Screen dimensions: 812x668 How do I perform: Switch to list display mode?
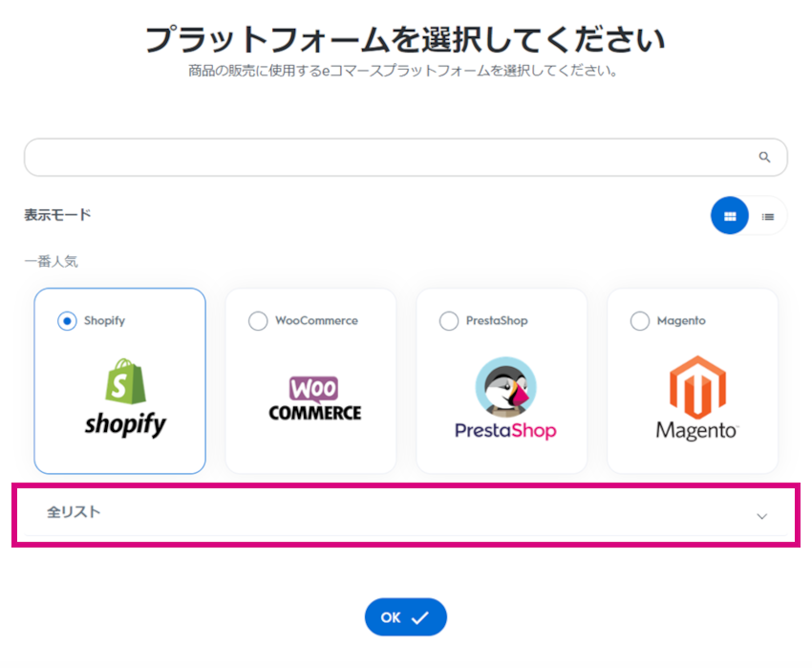(x=768, y=216)
